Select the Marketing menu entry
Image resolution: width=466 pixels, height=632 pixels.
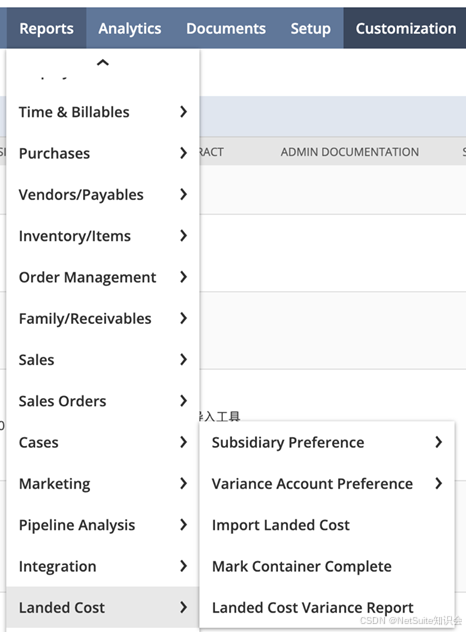(103, 484)
